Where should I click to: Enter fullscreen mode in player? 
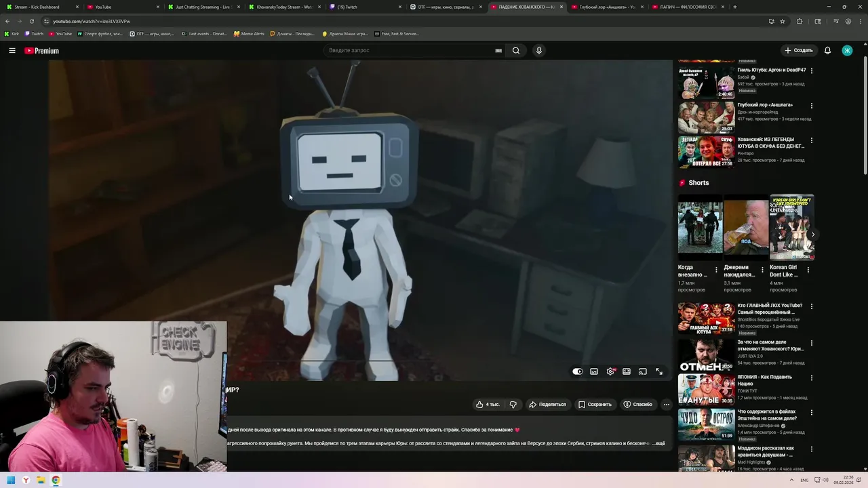(x=659, y=371)
